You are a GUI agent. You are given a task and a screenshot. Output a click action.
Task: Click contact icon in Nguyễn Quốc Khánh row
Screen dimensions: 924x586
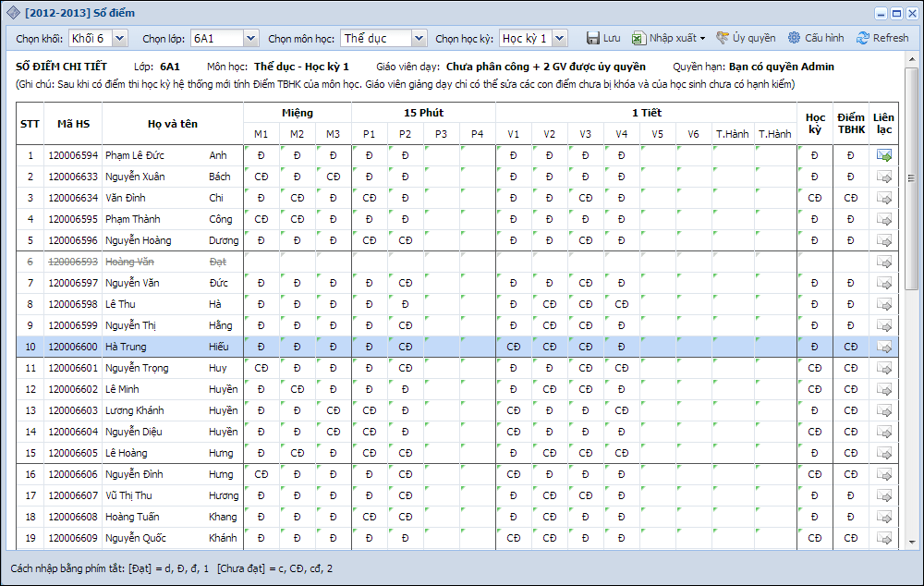pyautogui.click(x=884, y=538)
